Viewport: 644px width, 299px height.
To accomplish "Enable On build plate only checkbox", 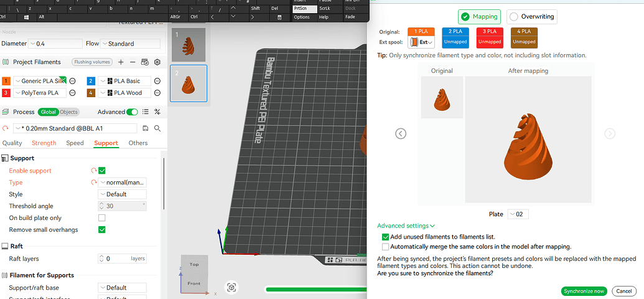I will click(102, 217).
